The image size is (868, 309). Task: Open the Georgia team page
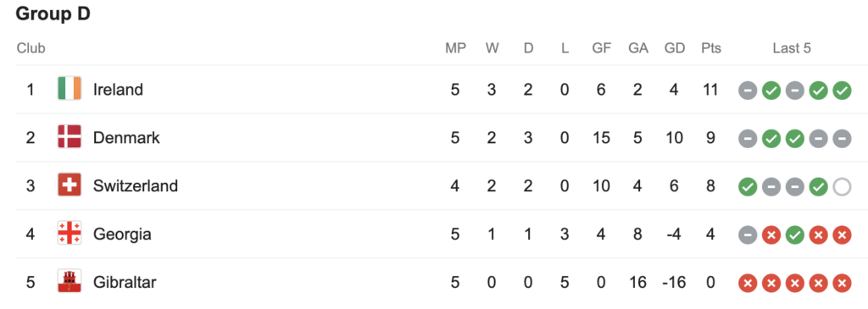pyautogui.click(x=122, y=234)
